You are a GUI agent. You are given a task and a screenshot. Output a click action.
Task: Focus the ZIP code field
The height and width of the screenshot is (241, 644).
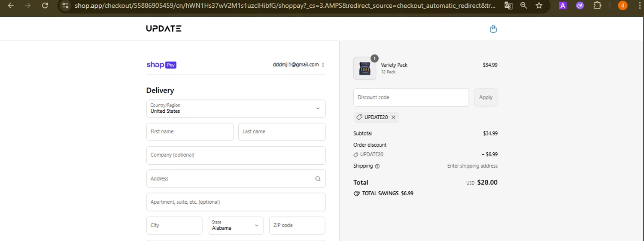[x=297, y=225]
